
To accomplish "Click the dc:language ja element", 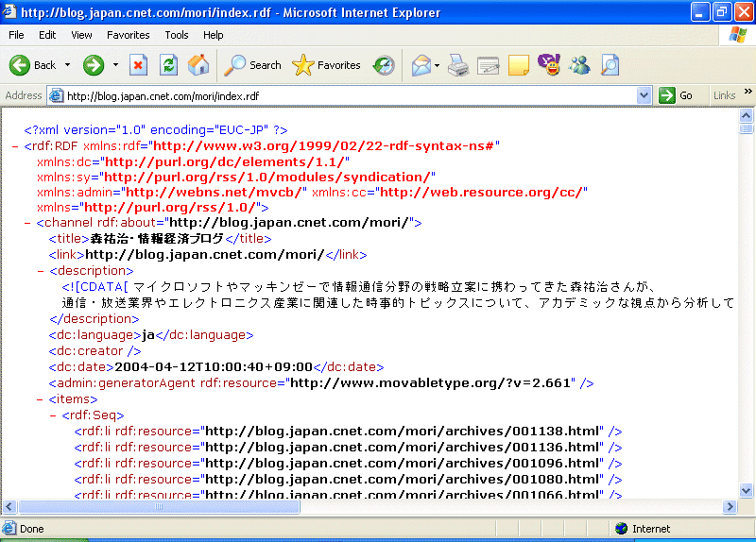I will [x=151, y=335].
